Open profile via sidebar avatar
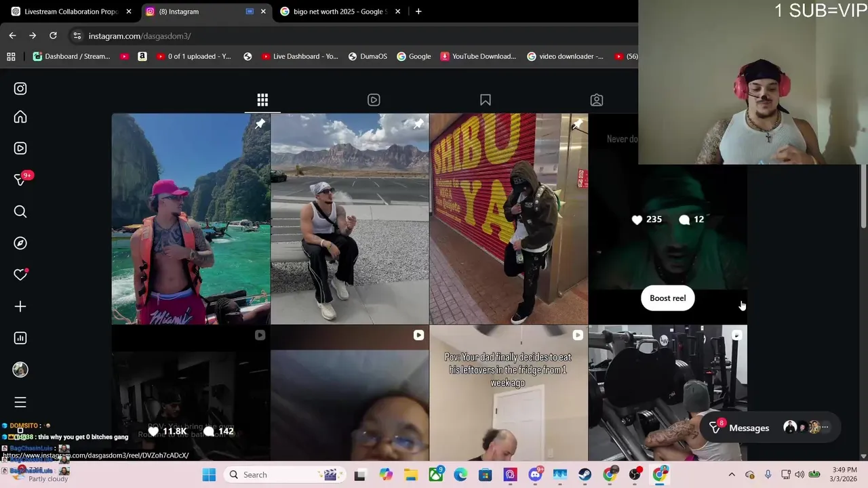This screenshot has width=868, height=488. (20, 369)
